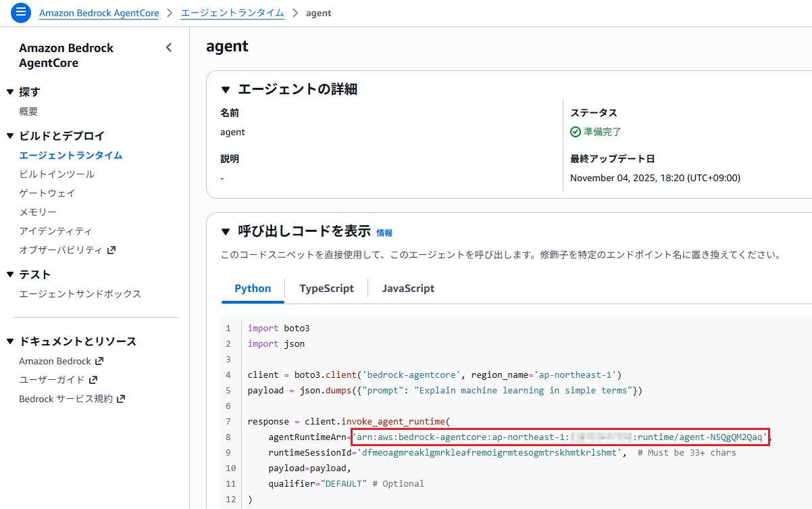Image resolution: width=812 pixels, height=509 pixels.
Task: Go to エージェントランタイム breadcrumb link
Action: 232,13
